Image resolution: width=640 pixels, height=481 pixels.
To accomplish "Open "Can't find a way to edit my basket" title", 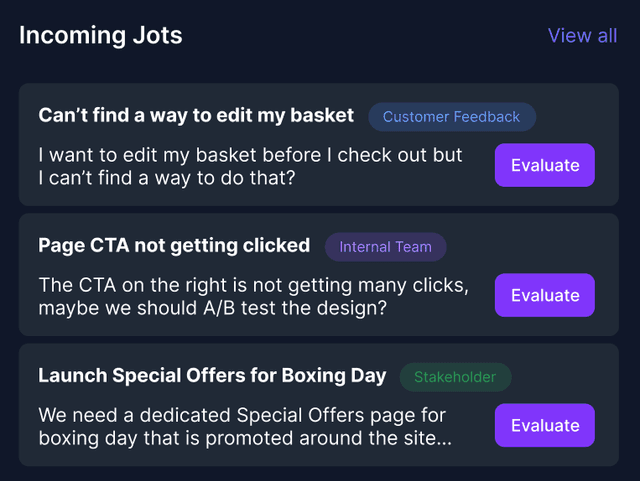I will pyautogui.click(x=196, y=116).
